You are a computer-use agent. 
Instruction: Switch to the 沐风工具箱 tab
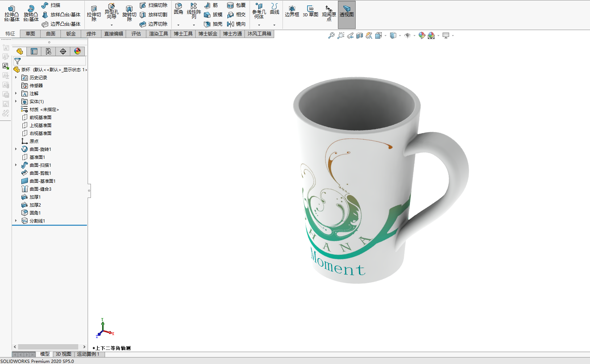[259, 34]
